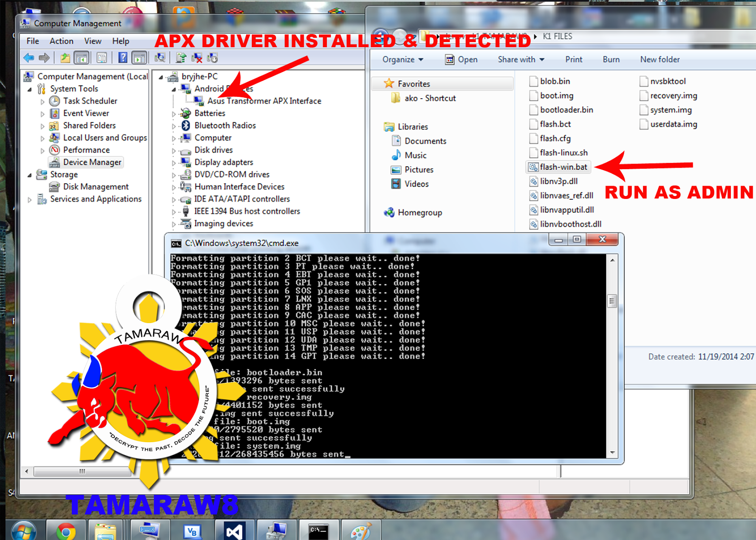This screenshot has width=756, height=540.
Task: Switch to Visual Studio on the taskbar
Action: (233, 531)
